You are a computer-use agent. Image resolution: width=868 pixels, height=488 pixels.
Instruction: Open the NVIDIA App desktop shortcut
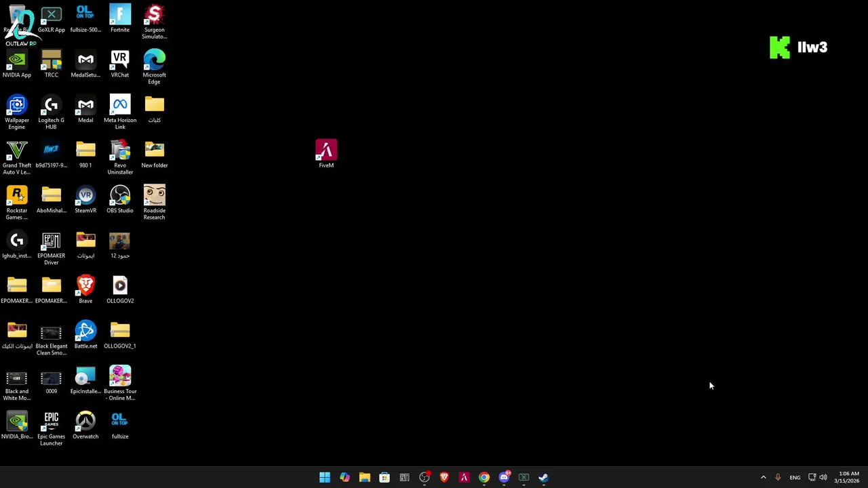pyautogui.click(x=17, y=64)
